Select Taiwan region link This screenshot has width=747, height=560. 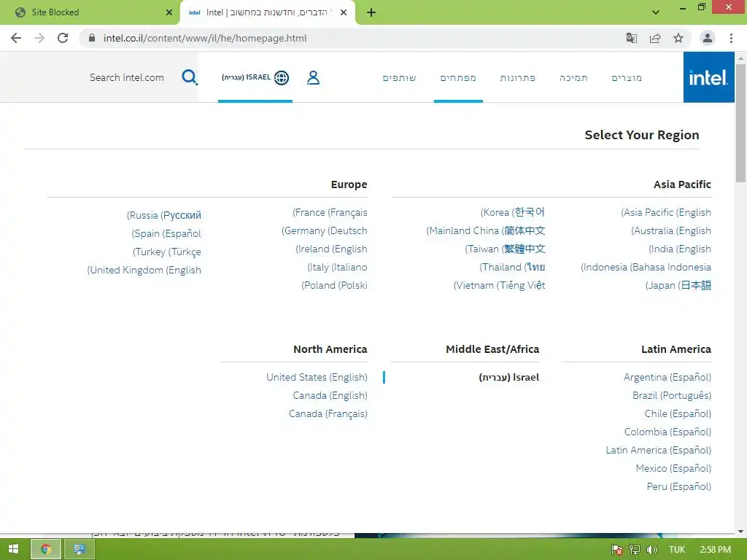pos(505,249)
